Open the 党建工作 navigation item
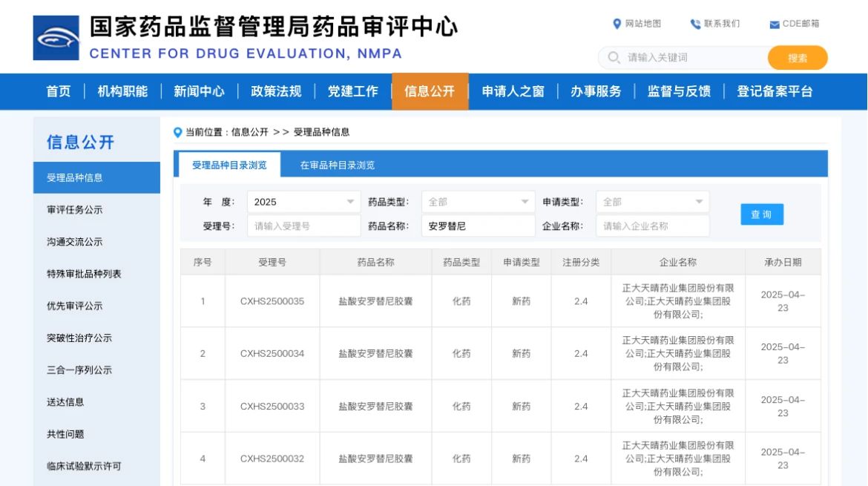The width and height of the screenshot is (868, 486). 352,91
